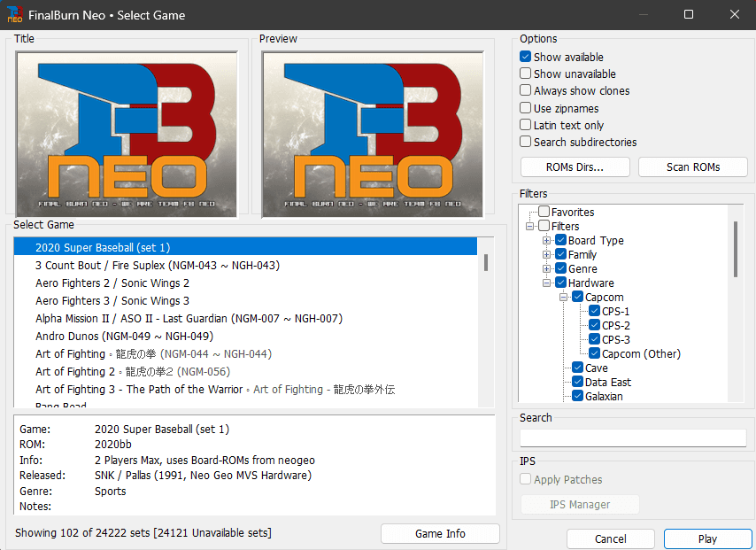Select Aero Fighters 2 / Sonic Wings 2
This screenshot has height=550, width=756.
245,283
